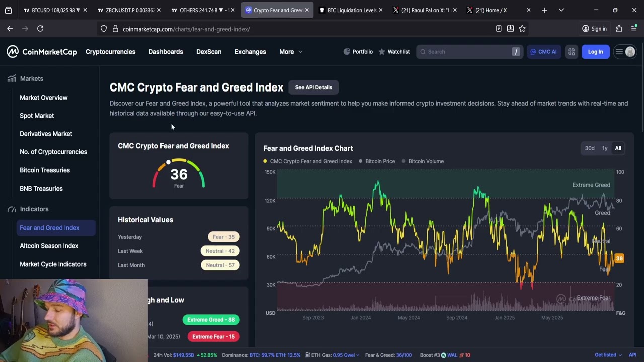Click the Log In button
Image resolution: width=644 pixels, height=362 pixels.
[595, 52]
